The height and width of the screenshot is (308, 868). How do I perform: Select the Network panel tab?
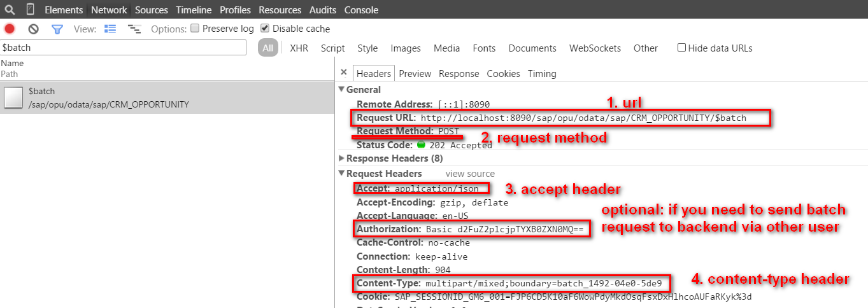(x=109, y=10)
